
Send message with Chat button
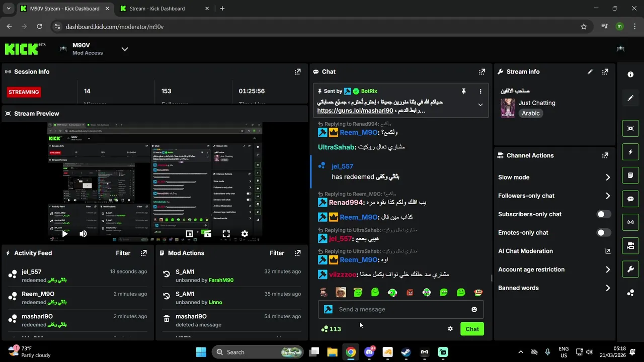click(x=472, y=329)
